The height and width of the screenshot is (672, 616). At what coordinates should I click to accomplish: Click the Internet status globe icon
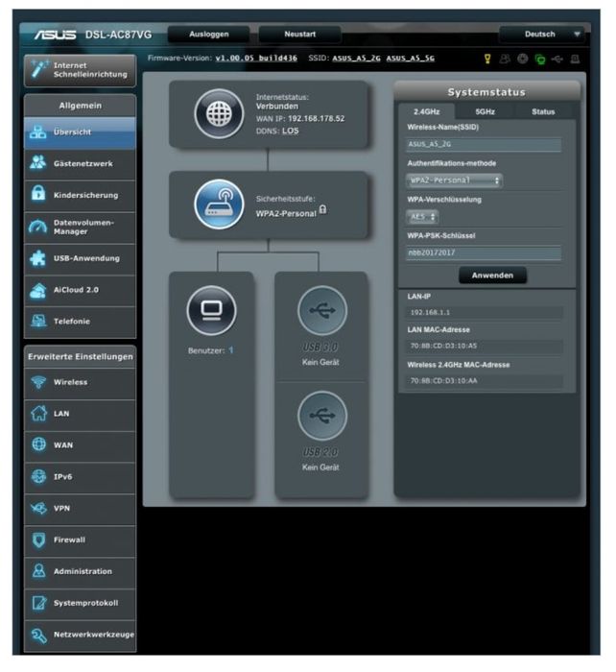219,114
